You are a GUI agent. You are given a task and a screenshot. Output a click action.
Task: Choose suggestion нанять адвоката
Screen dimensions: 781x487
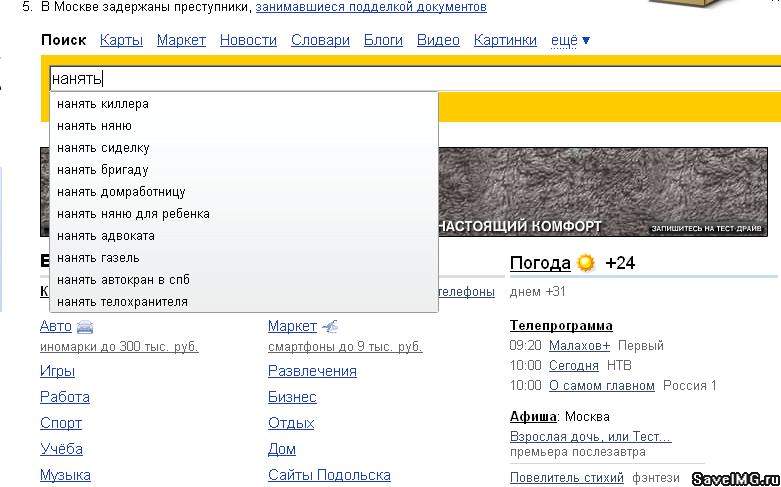[244, 236]
